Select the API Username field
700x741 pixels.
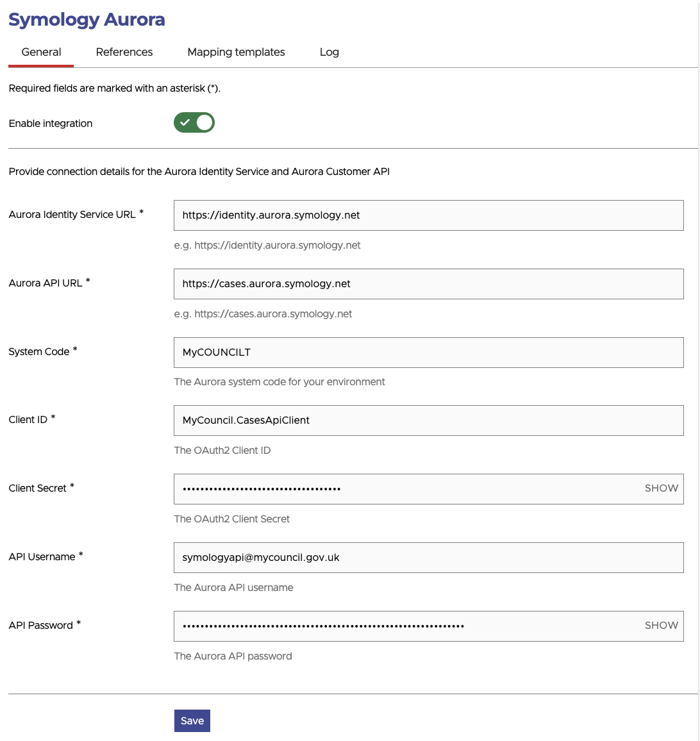click(x=428, y=557)
